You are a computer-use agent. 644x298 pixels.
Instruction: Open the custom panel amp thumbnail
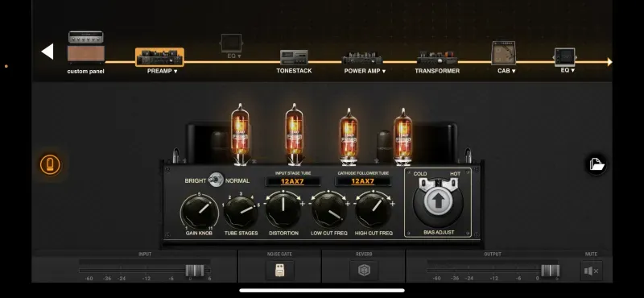click(x=86, y=47)
